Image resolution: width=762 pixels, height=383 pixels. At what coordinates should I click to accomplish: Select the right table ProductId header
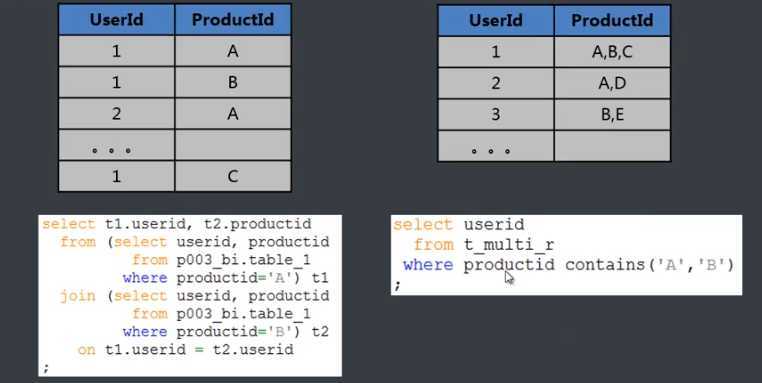pos(612,20)
